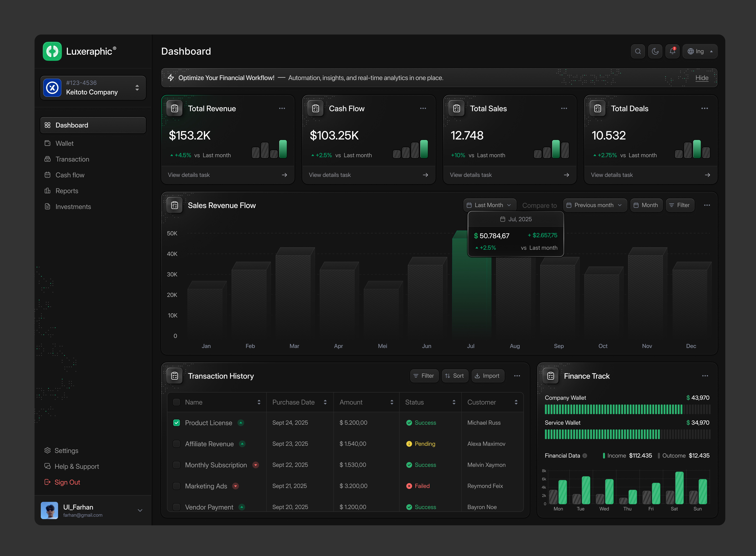Open Transaction History more options dots
This screenshot has width=756, height=556.
click(517, 376)
